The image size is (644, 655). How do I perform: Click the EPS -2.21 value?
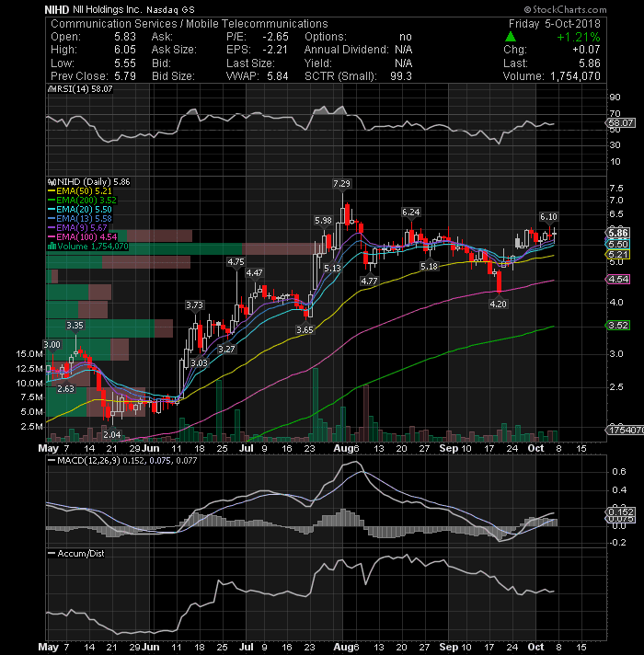tap(276, 50)
